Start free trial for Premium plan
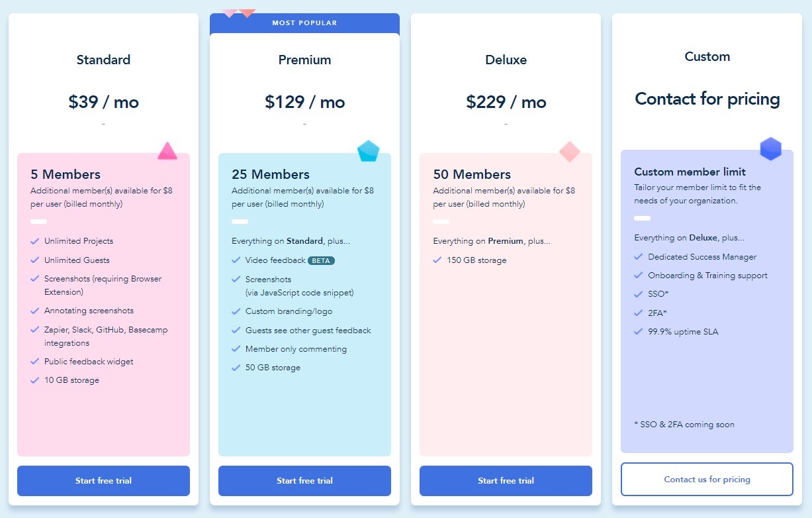Viewport: 812px width, 518px height. tap(304, 481)
